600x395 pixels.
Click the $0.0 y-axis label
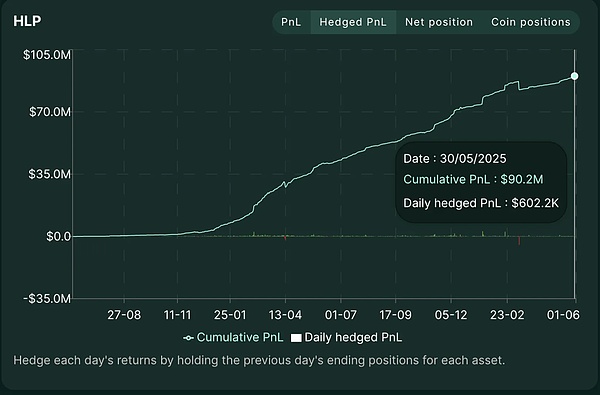point(59,237)
